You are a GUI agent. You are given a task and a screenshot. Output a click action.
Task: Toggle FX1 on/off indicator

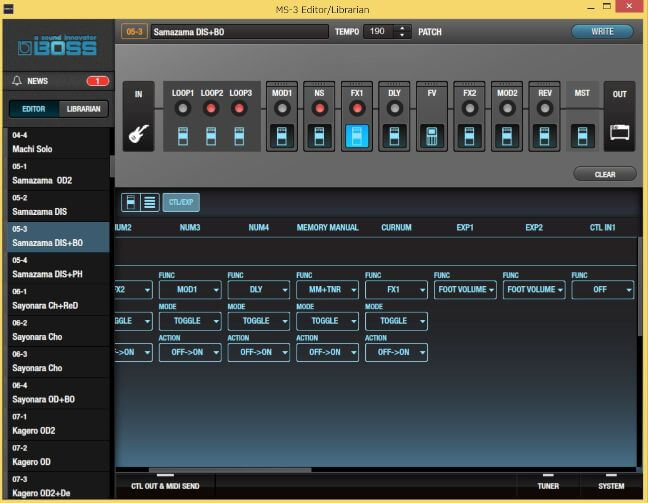[x=357, y=109]
